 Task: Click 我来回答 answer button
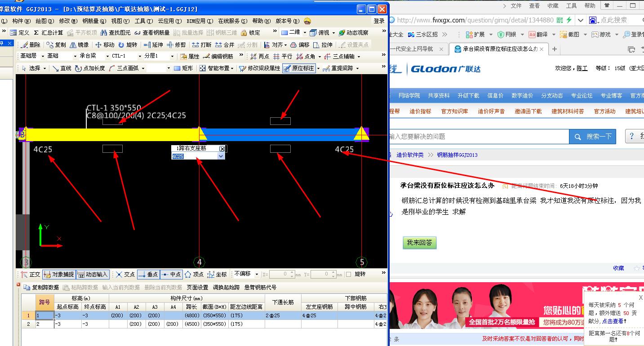[x=419, y=243]
